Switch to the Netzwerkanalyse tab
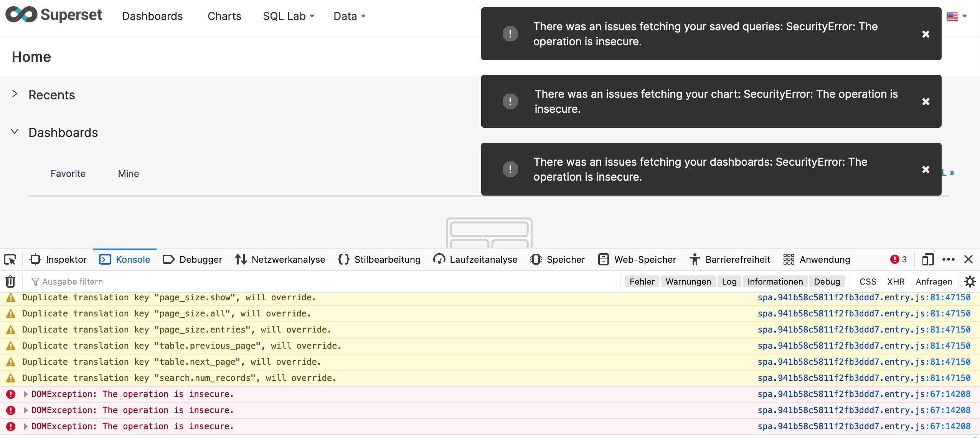 [280, 260]
